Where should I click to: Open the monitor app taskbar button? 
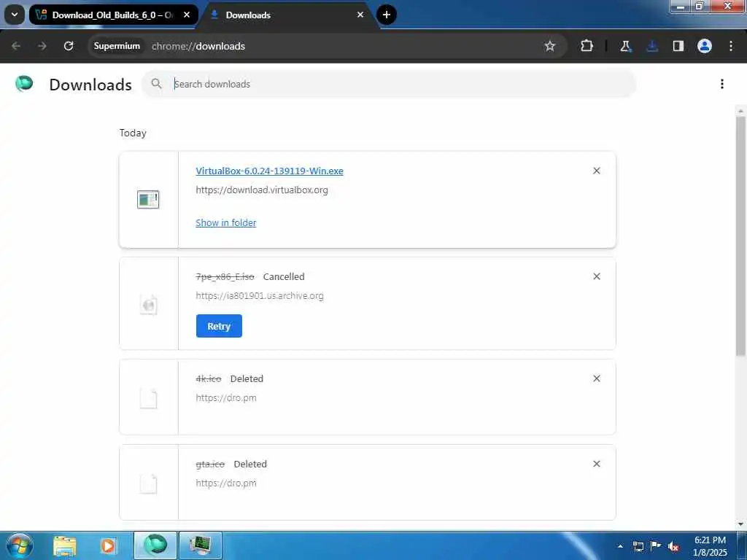(x=200, y=545)
